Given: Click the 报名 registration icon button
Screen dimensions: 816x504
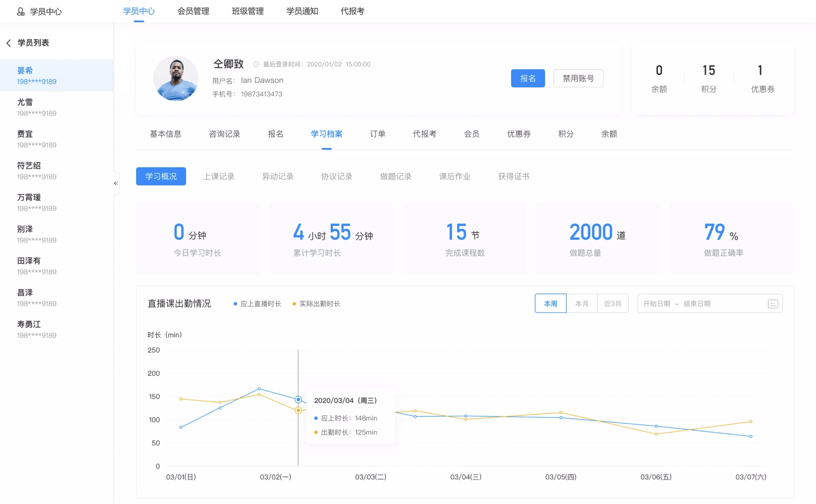Looking at the screenshot, I should click(528, 78).
